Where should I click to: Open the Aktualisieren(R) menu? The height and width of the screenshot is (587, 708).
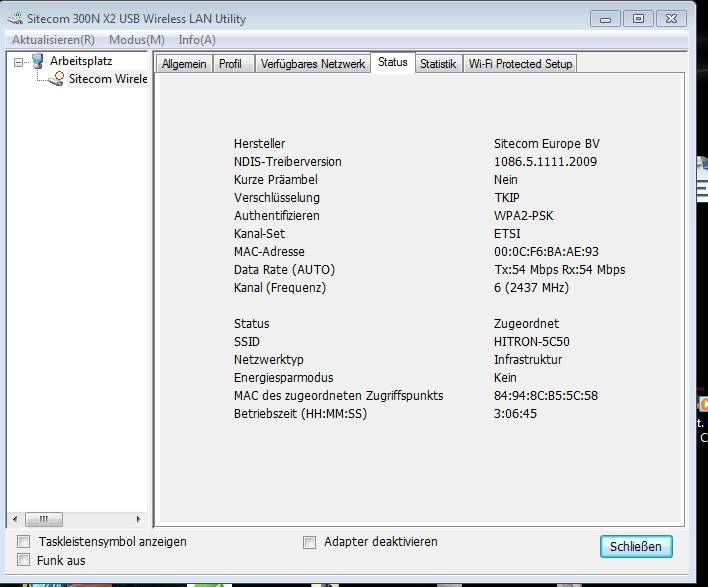point(53,40)
